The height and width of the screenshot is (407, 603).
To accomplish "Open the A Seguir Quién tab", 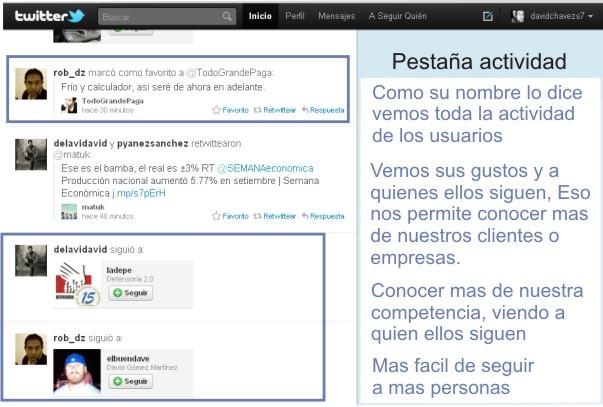I will [398, 16].
